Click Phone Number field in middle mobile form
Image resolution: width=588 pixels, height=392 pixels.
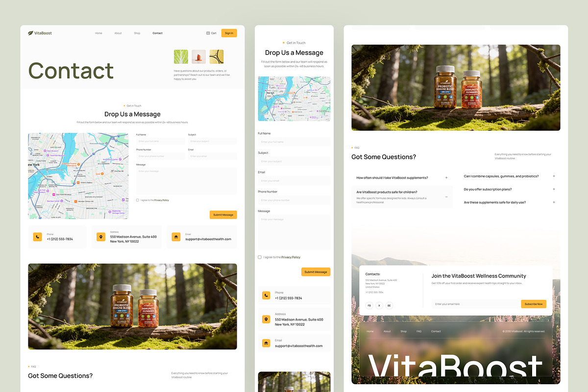point(294,200)
